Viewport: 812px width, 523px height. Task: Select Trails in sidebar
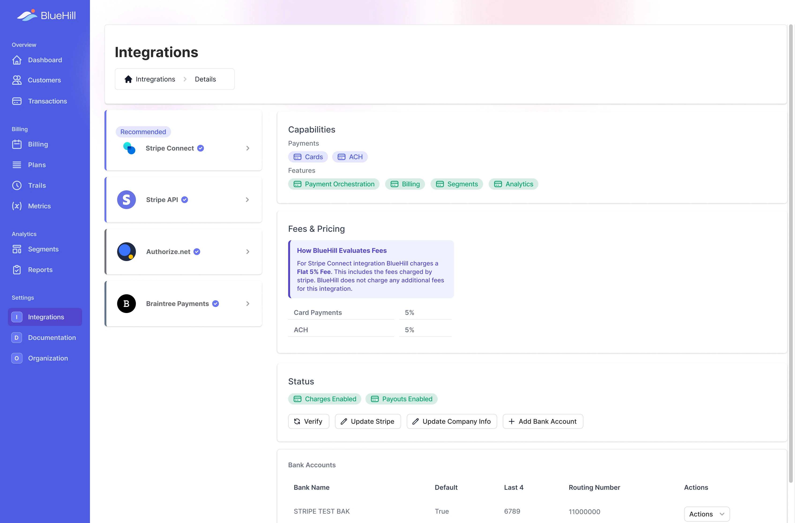click(x=45, y=185)
